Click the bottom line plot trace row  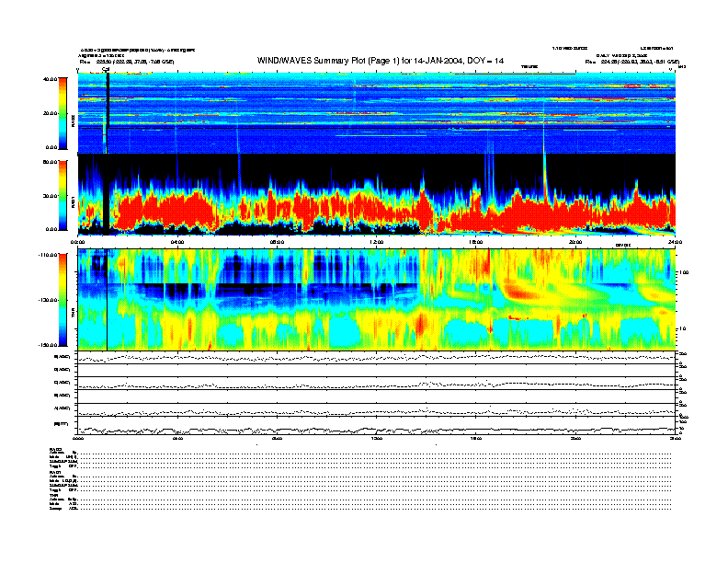[377, 427]
